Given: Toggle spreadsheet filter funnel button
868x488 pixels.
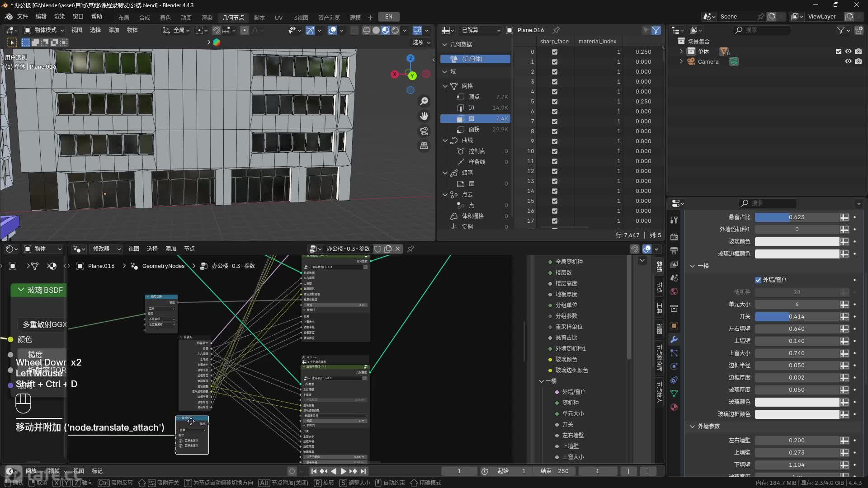Looking at the screenshot, I should 656,30.
